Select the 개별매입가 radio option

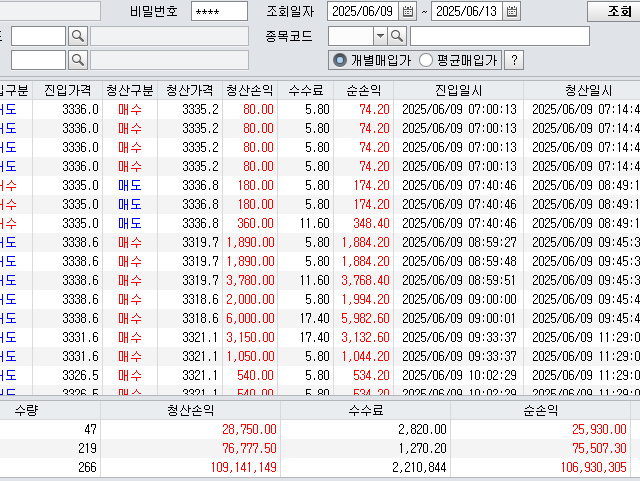[340, 60]
